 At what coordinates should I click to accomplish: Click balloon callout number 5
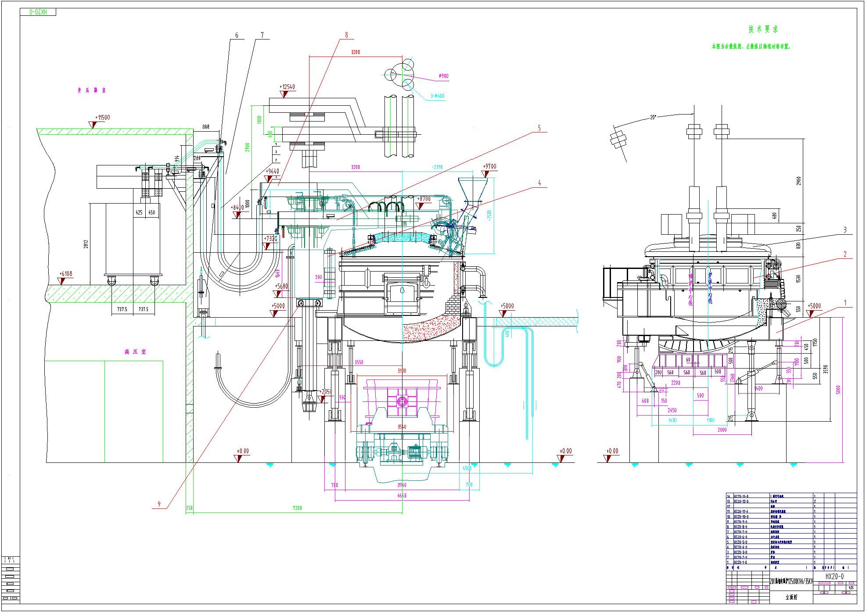pos(539,128)
